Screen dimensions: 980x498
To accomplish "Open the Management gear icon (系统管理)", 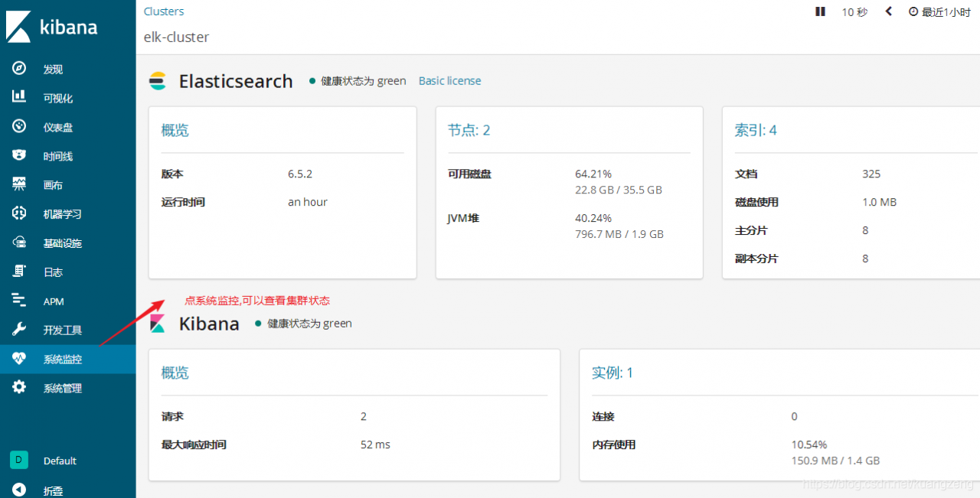I will (19, 387).
